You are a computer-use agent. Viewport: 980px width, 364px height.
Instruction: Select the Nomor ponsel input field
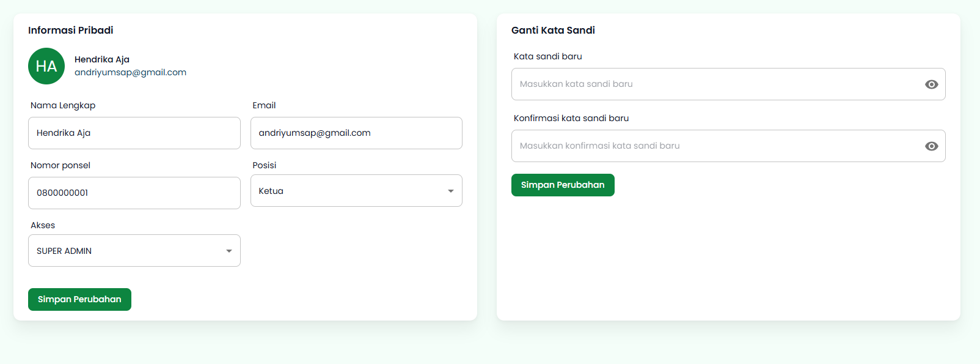tap(134, 193)
